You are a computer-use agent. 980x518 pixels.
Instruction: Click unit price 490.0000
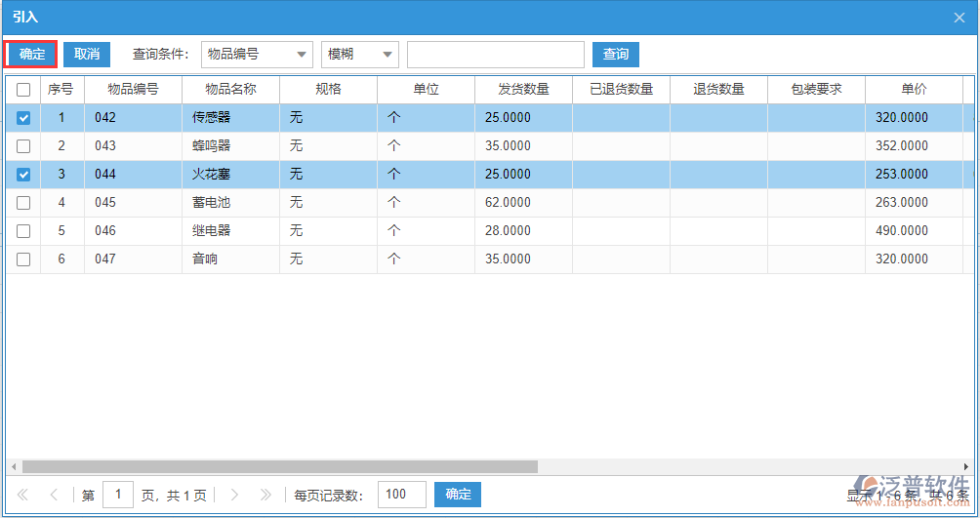[x=901, y=230]
